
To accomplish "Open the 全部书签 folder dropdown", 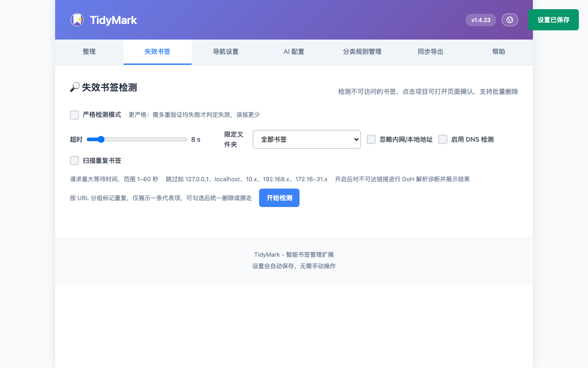I will point(306,139).
